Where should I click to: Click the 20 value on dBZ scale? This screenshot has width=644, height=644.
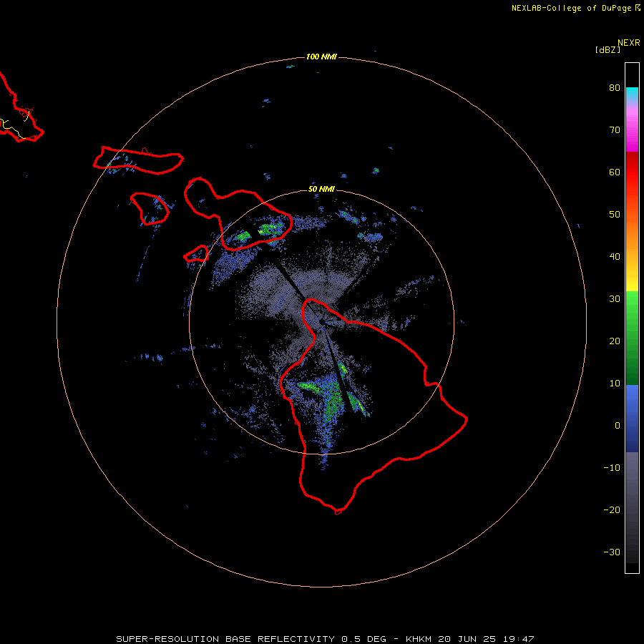click(615, 341)
